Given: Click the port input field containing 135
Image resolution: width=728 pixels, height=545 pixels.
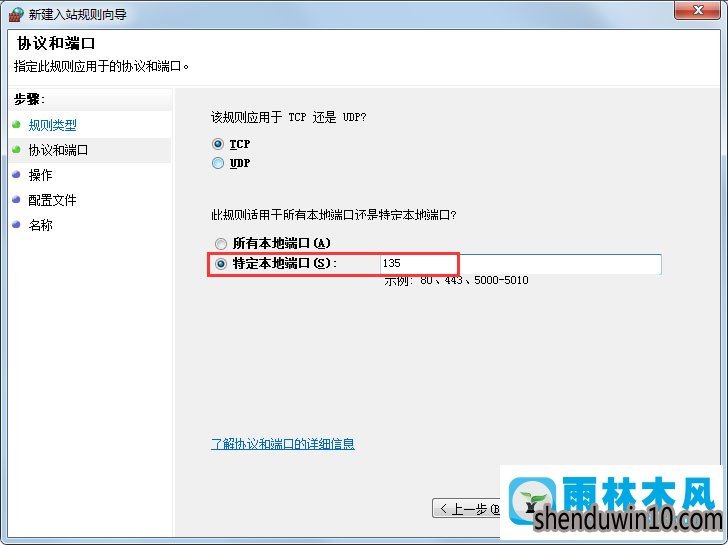Looking at the screenshot, I should pyautogui.click(x=520, y=264).
